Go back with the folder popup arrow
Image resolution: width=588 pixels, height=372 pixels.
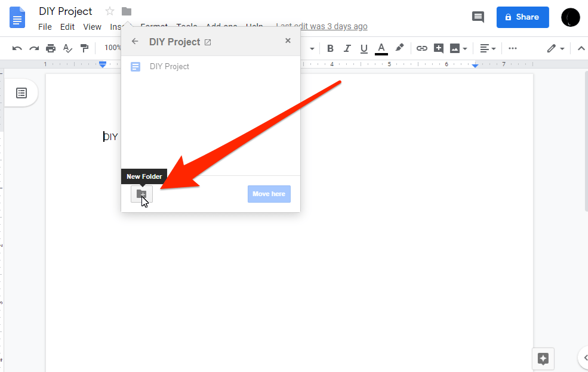[135, 41]
